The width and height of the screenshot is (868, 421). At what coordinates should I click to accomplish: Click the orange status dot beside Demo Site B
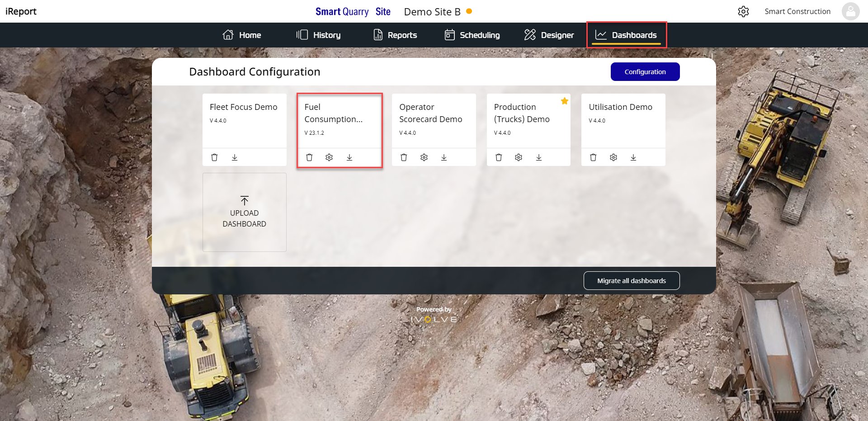pyautogui.click(x=469, y=11)
